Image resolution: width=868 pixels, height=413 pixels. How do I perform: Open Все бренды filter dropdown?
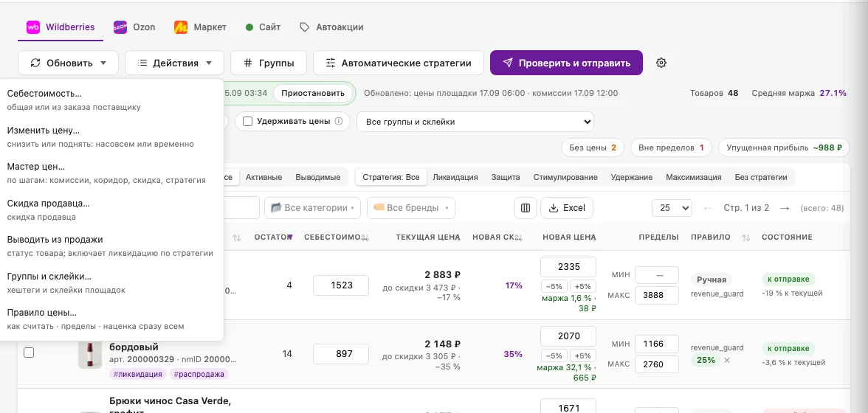(x=410, y=208)
